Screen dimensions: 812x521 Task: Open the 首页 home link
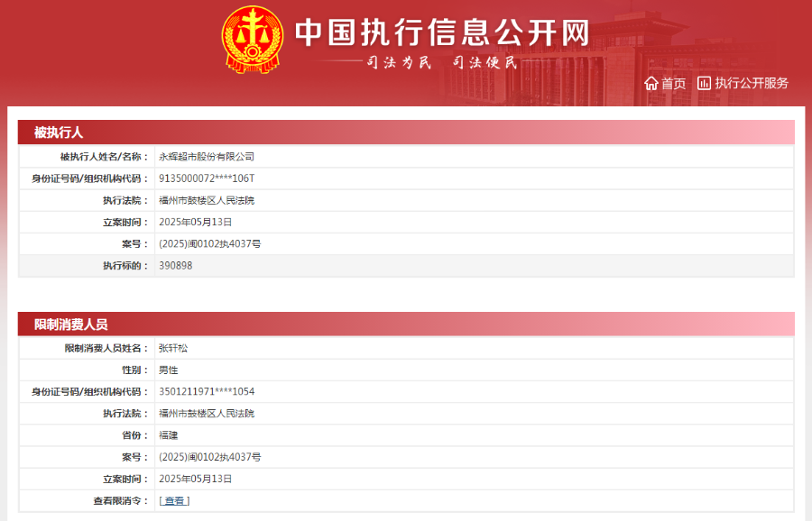[673, 83]
